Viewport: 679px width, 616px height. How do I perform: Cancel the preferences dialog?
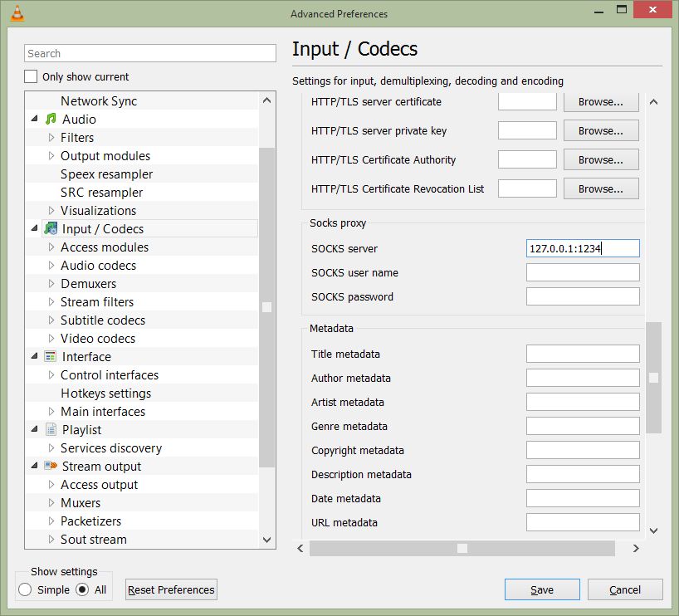coord(625,589)
